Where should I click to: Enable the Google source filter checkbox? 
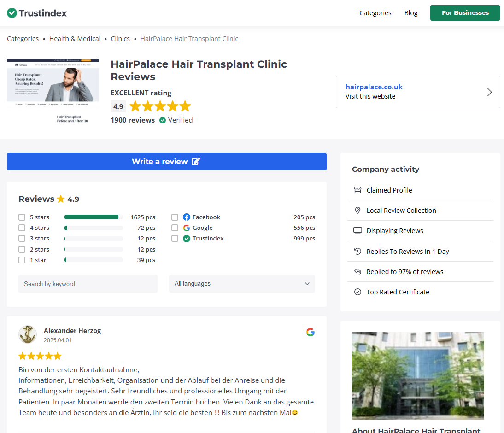click(175, 228)
